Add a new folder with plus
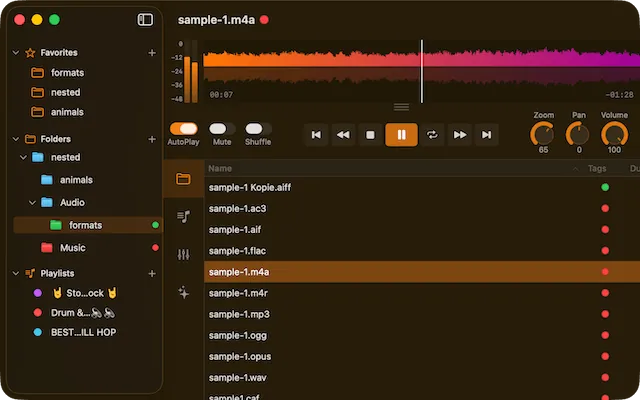640x400 pixels. coord(152,139)
